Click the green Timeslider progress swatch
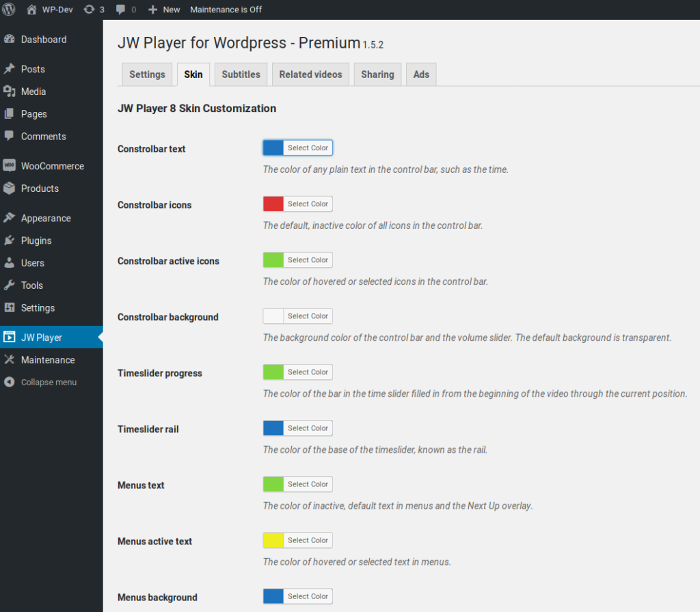 (x=273, y=372)
